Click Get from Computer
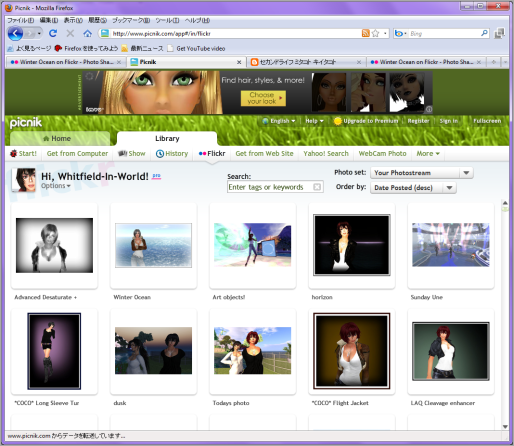The image size is (514, 446). pyautogui.click(x=77, y=153)
